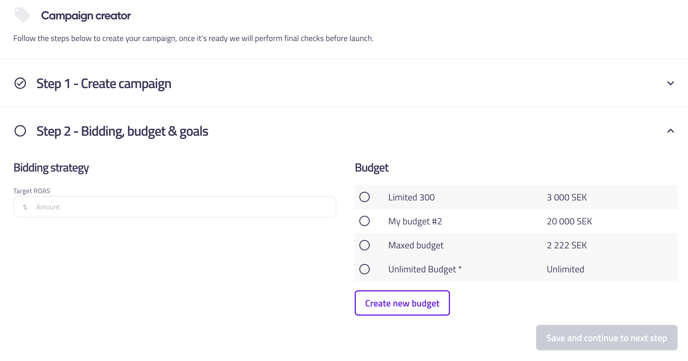This screenshot has height=361, width=688.
Task: Click the completed checkmark icon for Step 1
Action: [20, 83]
